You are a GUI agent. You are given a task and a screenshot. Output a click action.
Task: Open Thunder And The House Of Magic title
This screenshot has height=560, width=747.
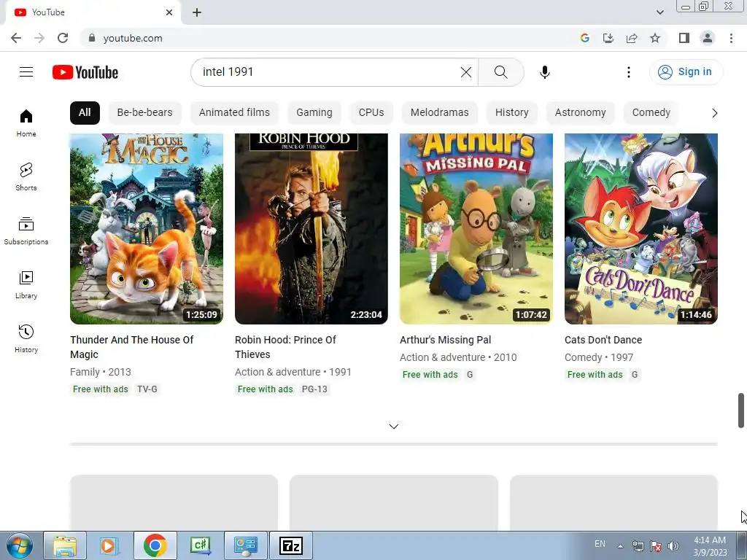coord(132,347)
